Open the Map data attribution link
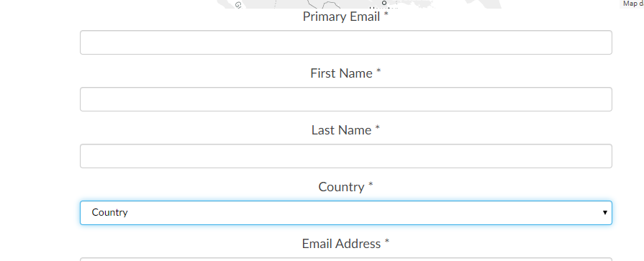This screenshot has width=644, height=261. click(633, 4)
